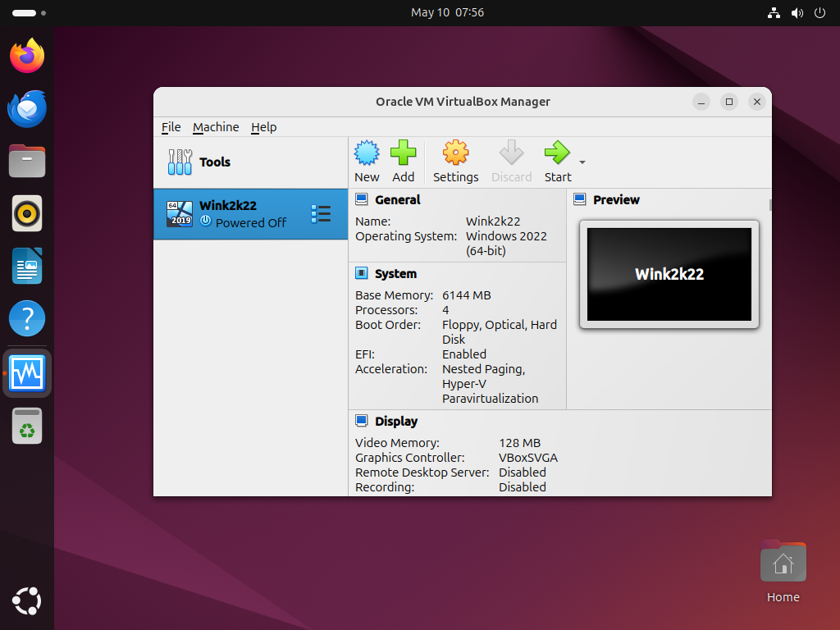Expand the Start button dropdown arrow
The image size is (840, 630).
582,162
